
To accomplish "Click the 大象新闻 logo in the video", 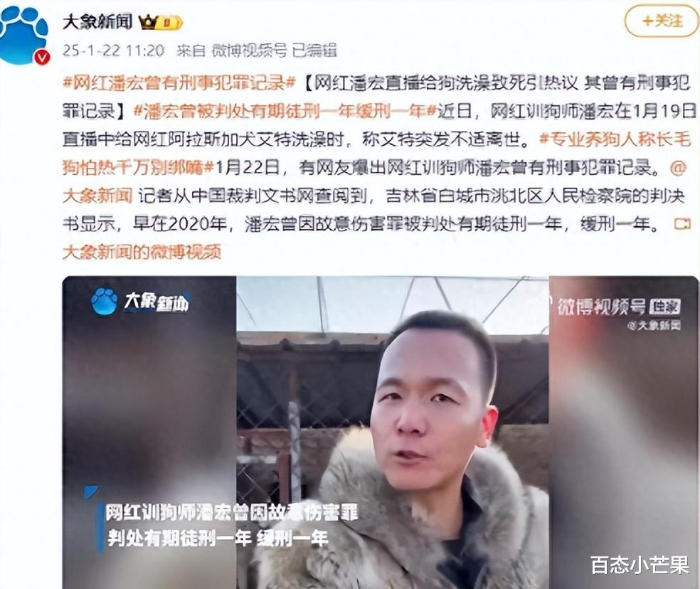I will pos(140,302).
